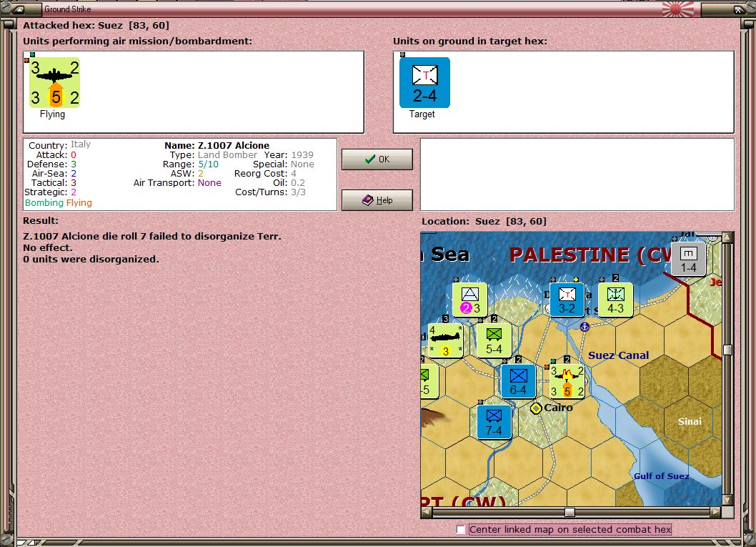Click the 7-4 blue corps counter south of Cairo

[x=494, y=423]
